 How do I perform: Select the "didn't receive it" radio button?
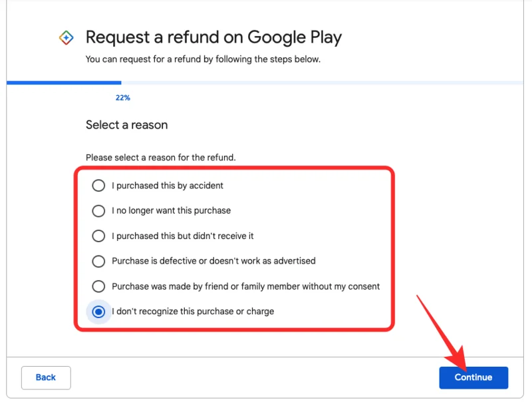(x=98, y=236)
